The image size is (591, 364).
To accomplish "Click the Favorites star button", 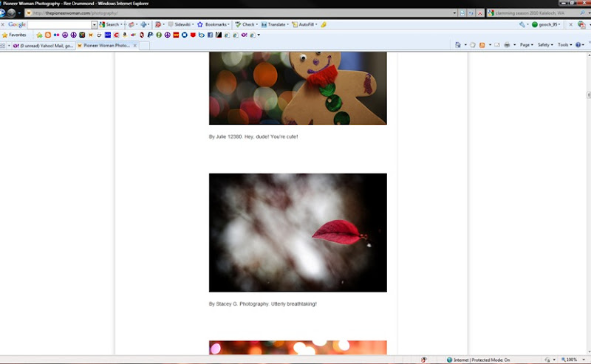I will (x=14, y=35).
